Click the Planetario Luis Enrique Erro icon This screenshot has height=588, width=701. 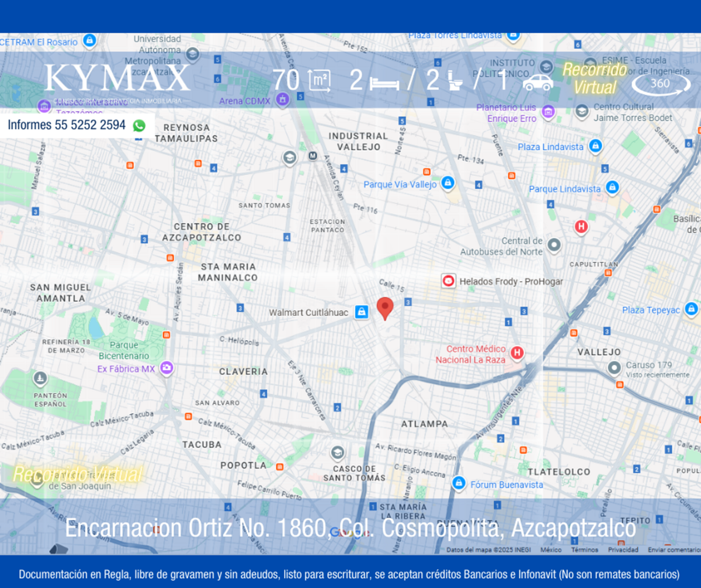pos(547,112)
